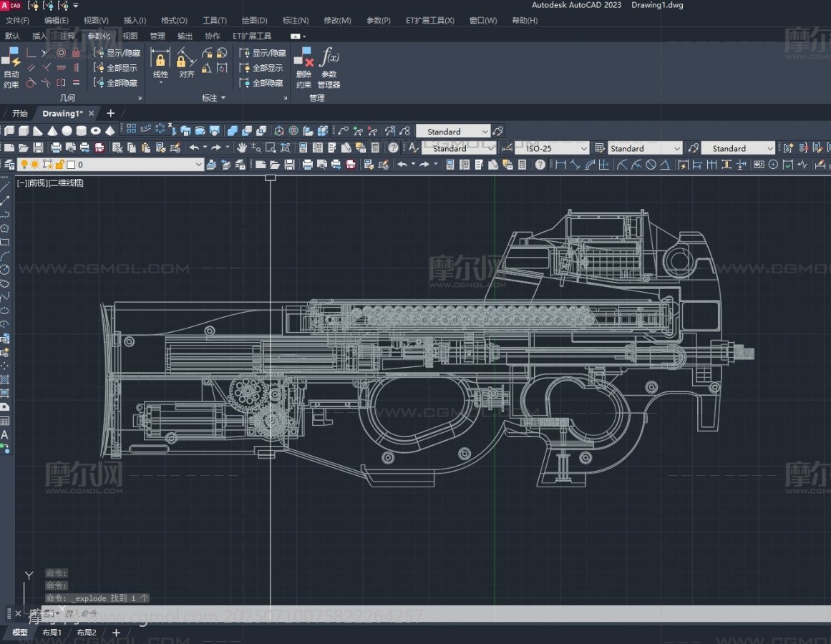Switch to the 注释 ribbon tab

[67, 36]
